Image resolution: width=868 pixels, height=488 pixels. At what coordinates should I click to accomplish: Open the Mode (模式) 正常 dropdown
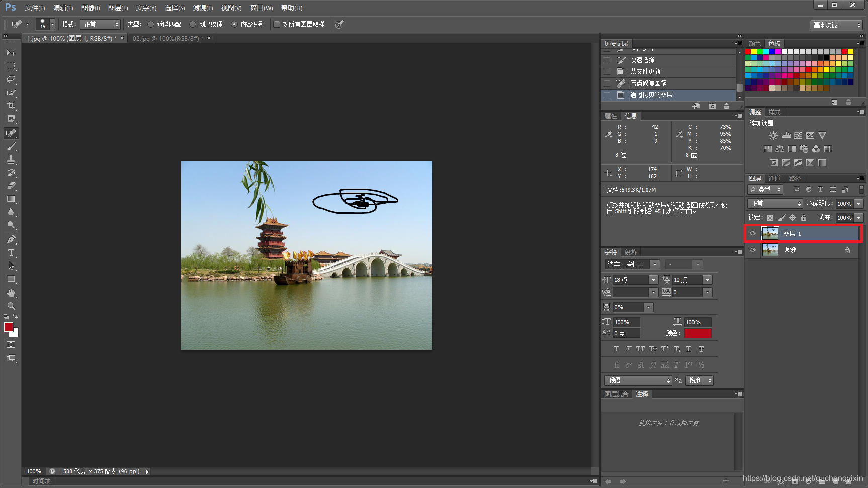pos(101,24)
